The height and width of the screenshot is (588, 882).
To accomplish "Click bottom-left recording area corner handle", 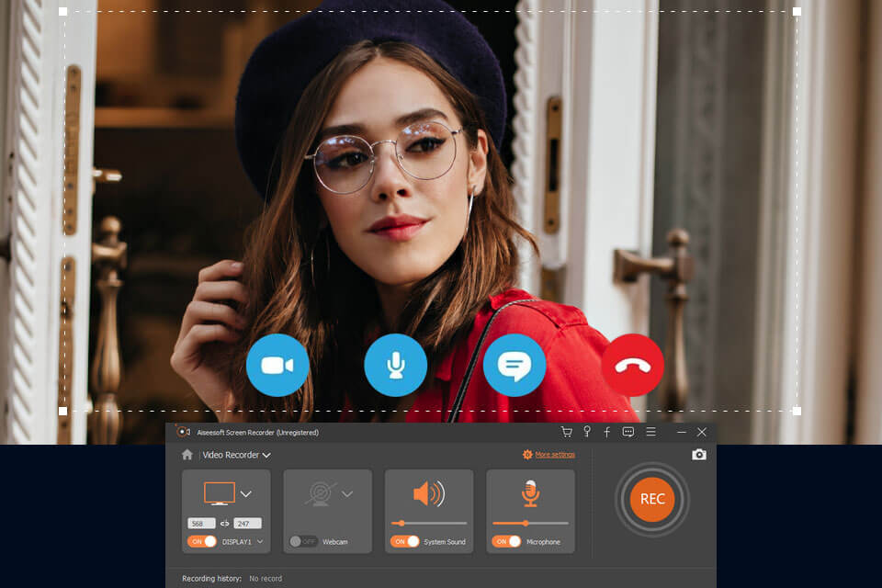I will pos(63,412).
